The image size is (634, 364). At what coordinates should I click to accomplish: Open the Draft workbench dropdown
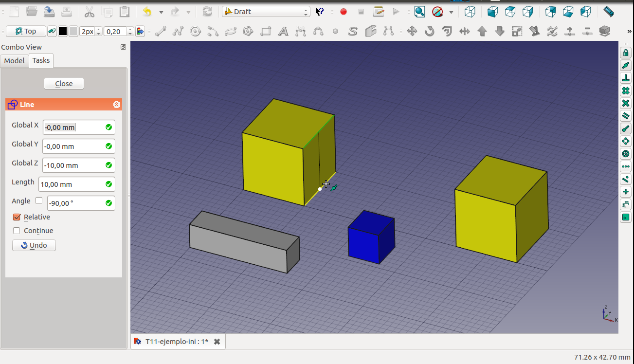[x=266, y=12]
